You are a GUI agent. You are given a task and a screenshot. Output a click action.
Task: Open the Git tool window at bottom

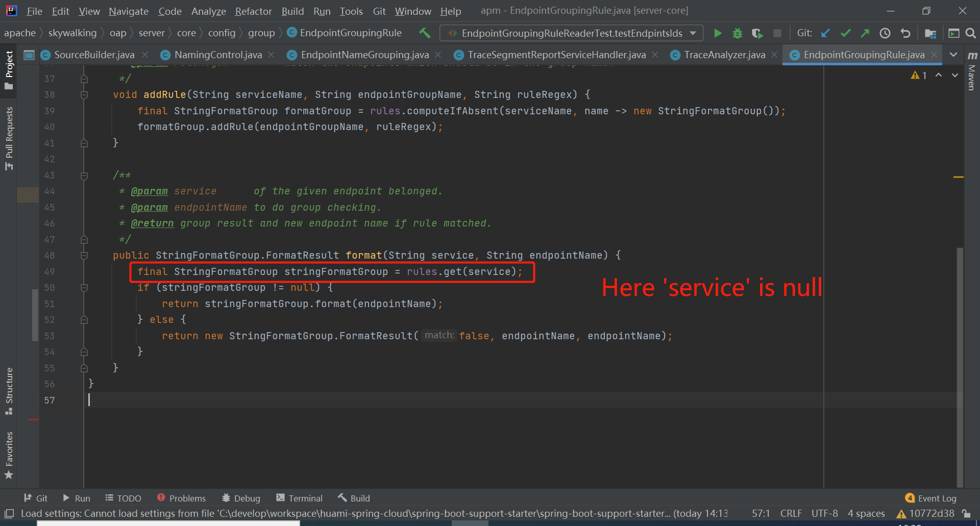[x=36, y=498]
